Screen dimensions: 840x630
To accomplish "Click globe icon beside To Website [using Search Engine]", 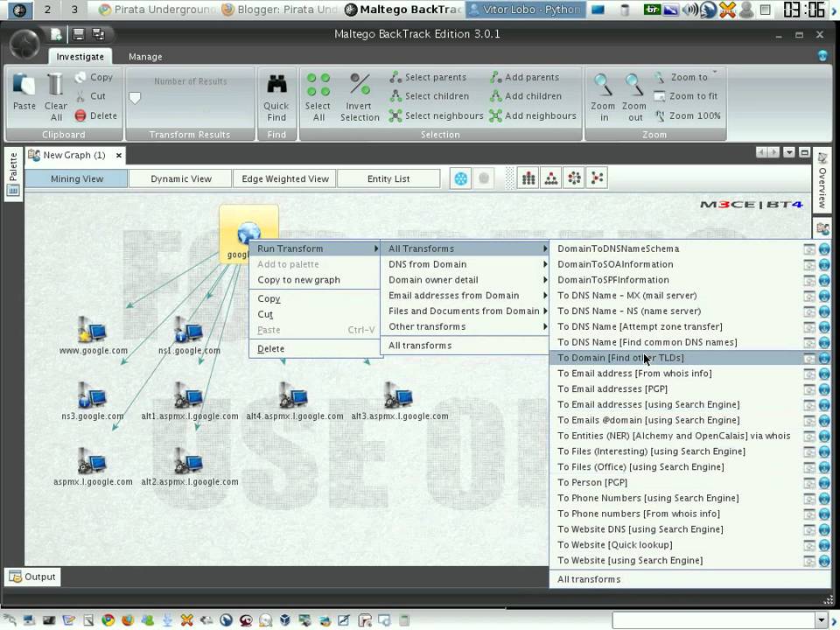I will (x=824, y=560).
